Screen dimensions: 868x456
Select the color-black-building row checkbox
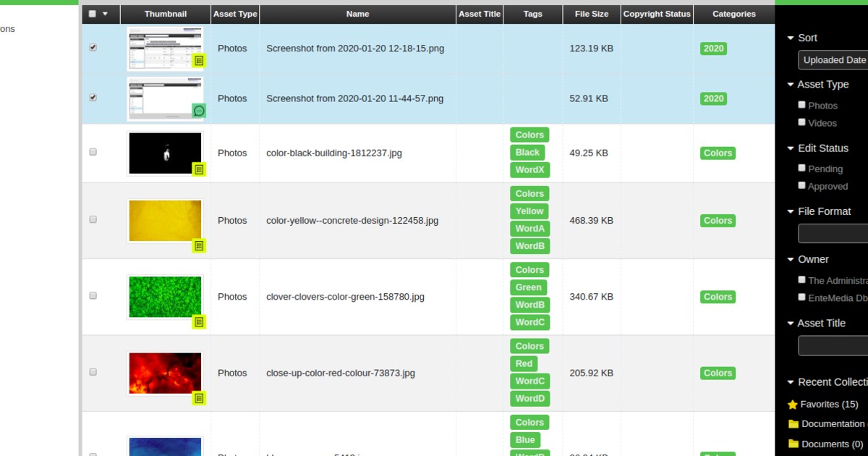(x=93, y=152)
